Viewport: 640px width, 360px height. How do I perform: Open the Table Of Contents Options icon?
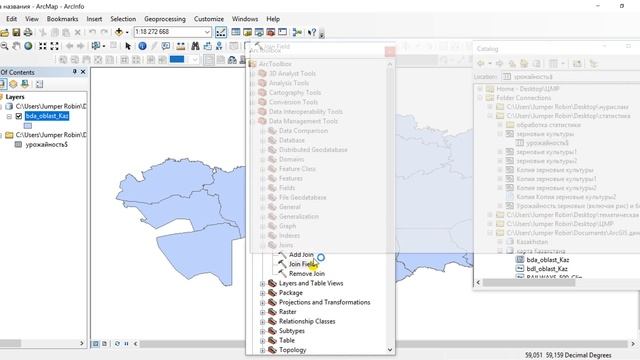[x=39, y=84]
